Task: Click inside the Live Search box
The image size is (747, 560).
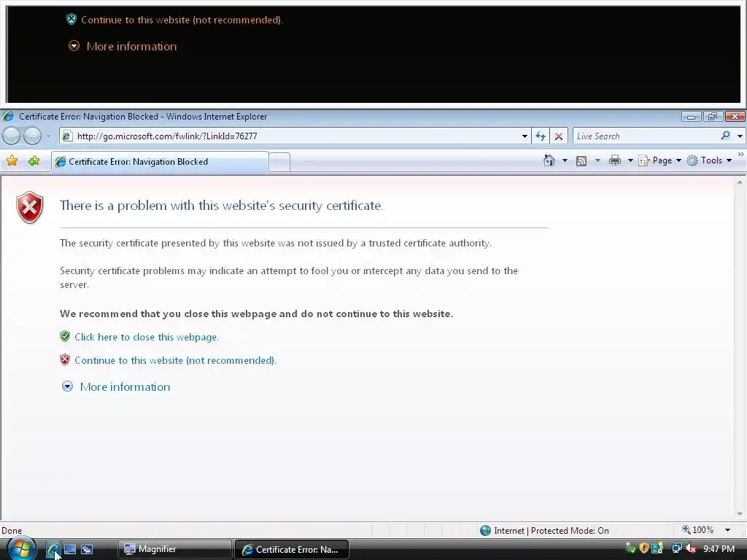Action: tap(646, 136)
